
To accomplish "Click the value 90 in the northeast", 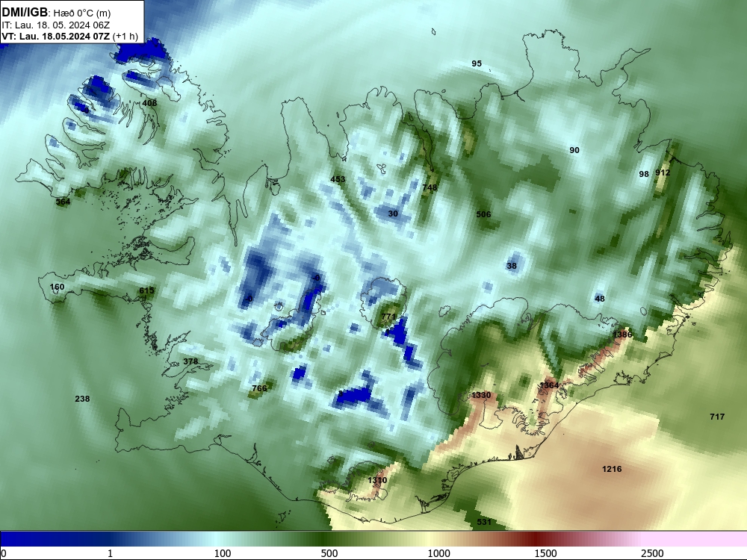I will pos(574,150).
